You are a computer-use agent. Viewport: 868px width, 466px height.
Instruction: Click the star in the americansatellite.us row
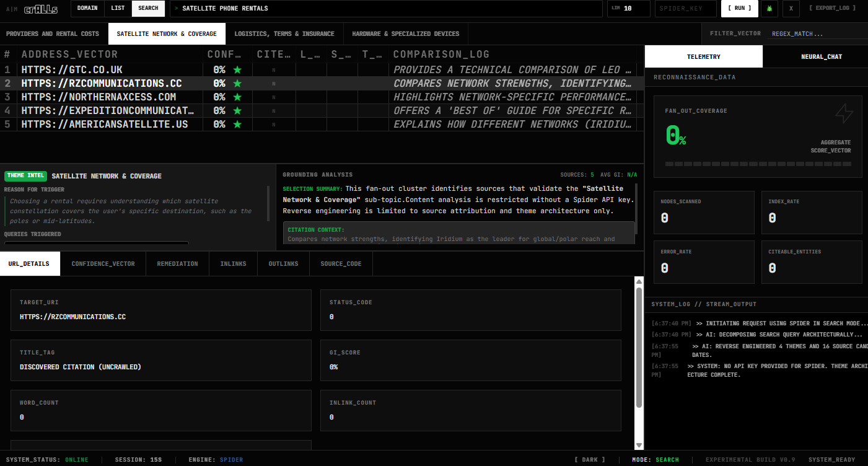(x=237, y=125)
